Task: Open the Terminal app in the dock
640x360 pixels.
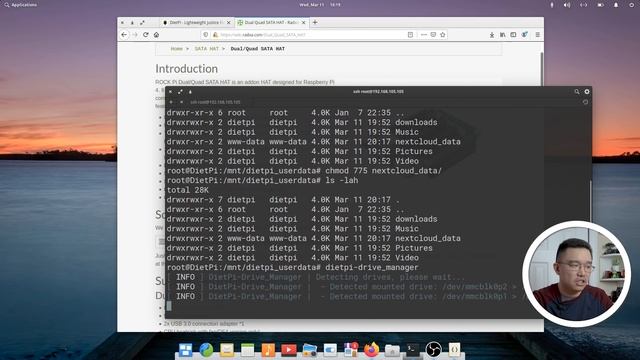Action: (x=413, y=350)
